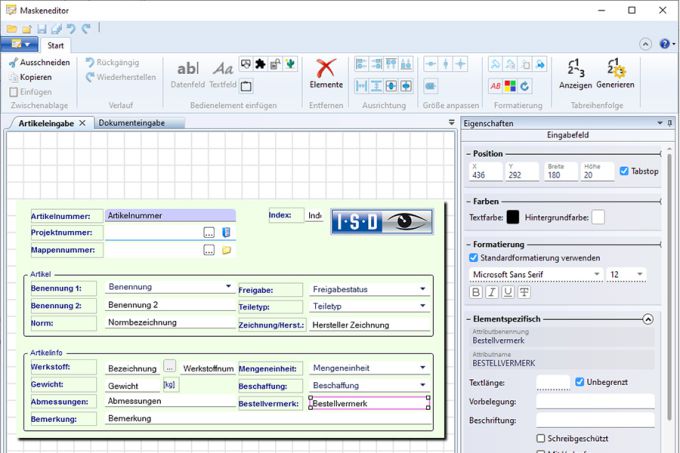Viewport: 680px width, 453px height.
Task: Collapse the Elementspezifisch section
Action: click(x=648, y=319)
